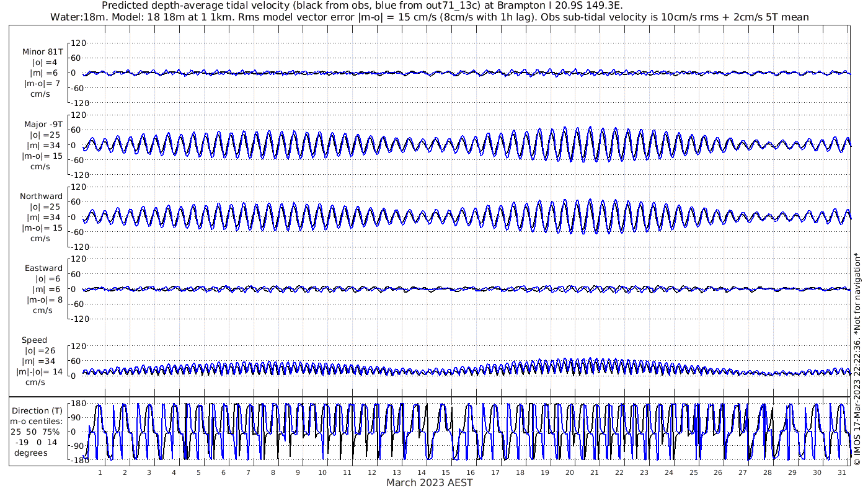Screen dimensions: 868x496
Task: Click the 'Minor 81T' panel label
Action: pos(42,52)
